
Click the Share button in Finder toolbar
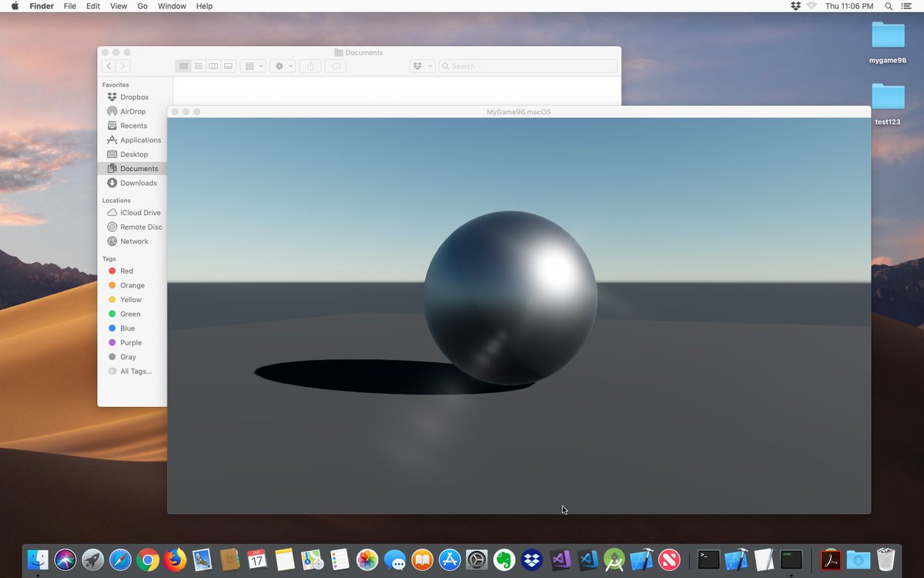[310, 66]
